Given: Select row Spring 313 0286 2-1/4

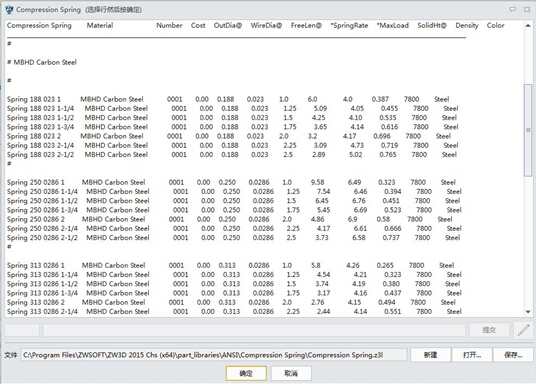Looking at the screenshot, I should click(234, 312).
